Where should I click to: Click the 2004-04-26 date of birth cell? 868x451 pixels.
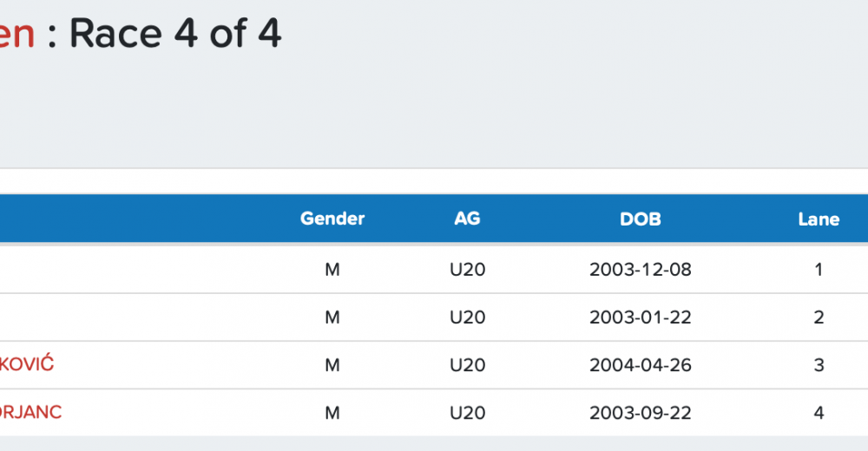[x=641, y=365]
